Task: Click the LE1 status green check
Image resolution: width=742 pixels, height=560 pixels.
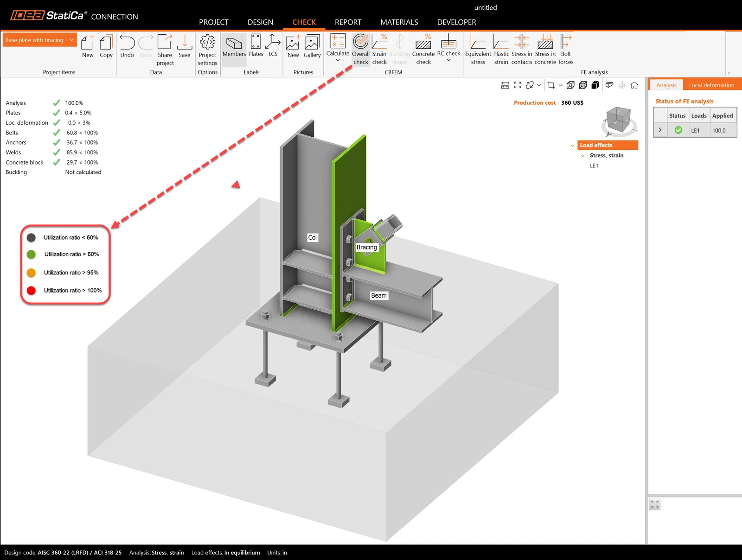Action: point(678,130)
